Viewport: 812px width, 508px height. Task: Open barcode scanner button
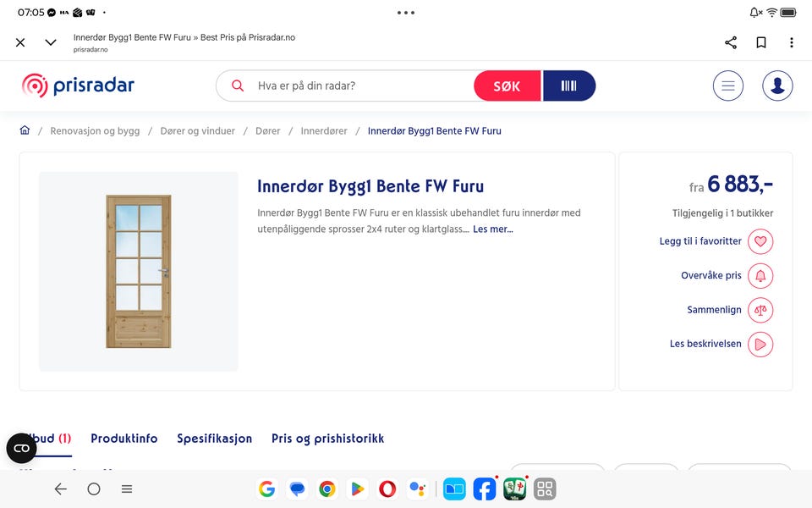pos(568,86)
